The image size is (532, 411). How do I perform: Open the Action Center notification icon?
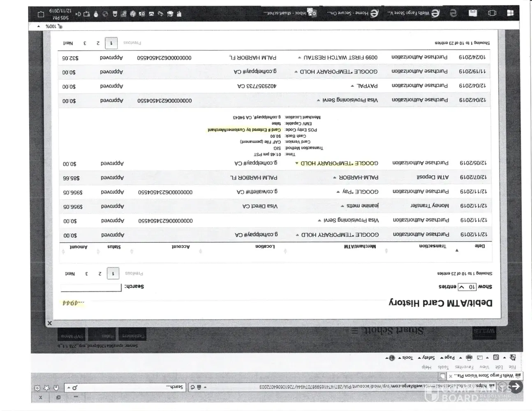[41, 14]
